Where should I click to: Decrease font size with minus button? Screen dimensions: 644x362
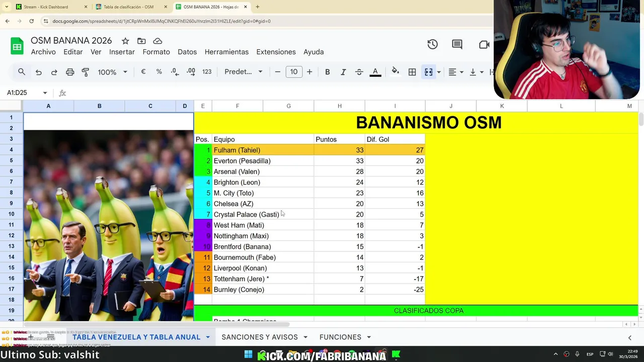point(277,72)
